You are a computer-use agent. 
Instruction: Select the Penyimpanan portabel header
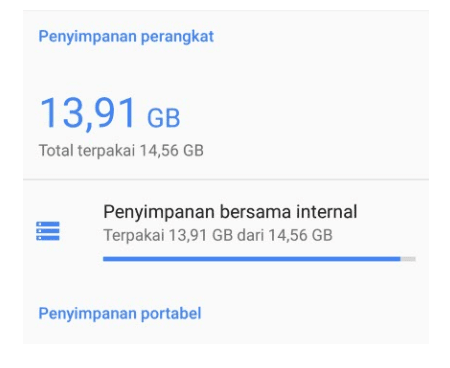(x=120, y=314)
